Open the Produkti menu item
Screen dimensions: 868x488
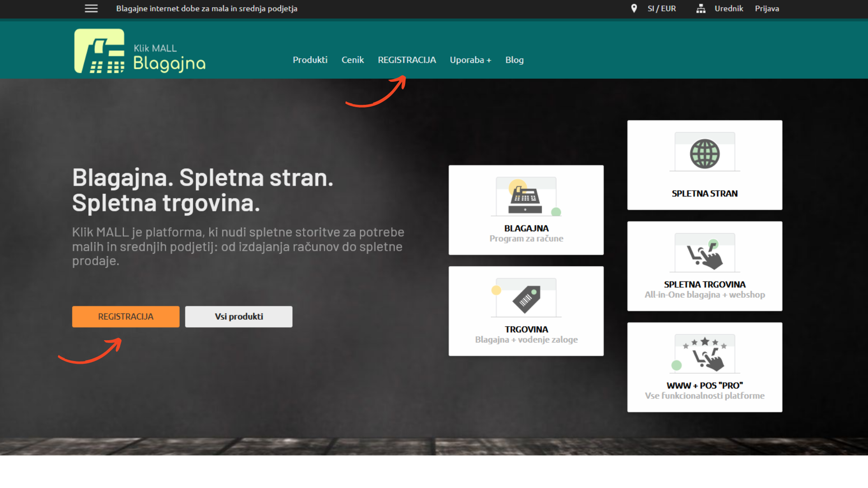pyautogui.click(x=310, y=60)
